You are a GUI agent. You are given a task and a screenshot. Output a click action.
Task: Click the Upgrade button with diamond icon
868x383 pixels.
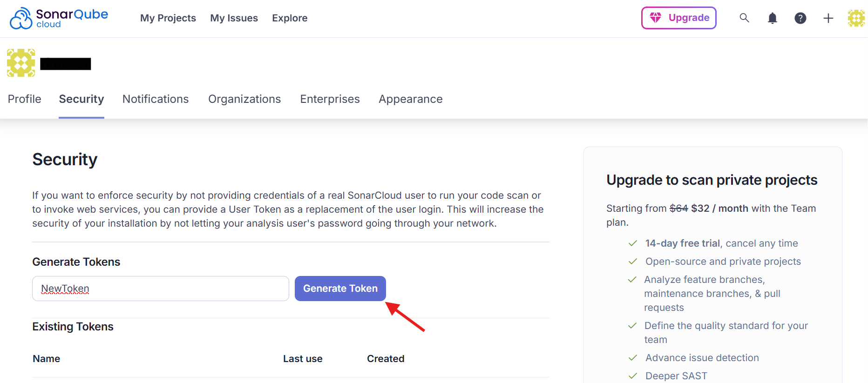pyautogui.click(x=678, y=18)
